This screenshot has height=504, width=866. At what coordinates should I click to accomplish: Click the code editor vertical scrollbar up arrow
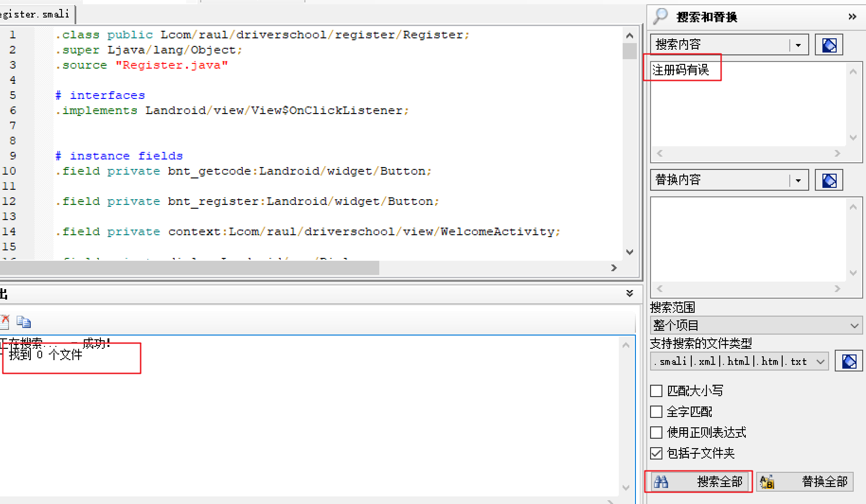630,35
